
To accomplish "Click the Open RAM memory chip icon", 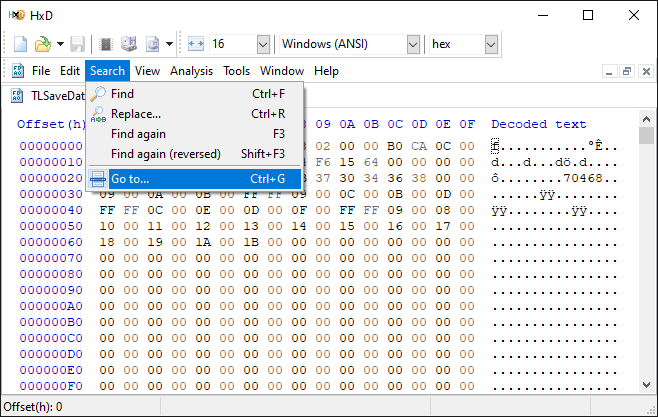I will point(106,44).
